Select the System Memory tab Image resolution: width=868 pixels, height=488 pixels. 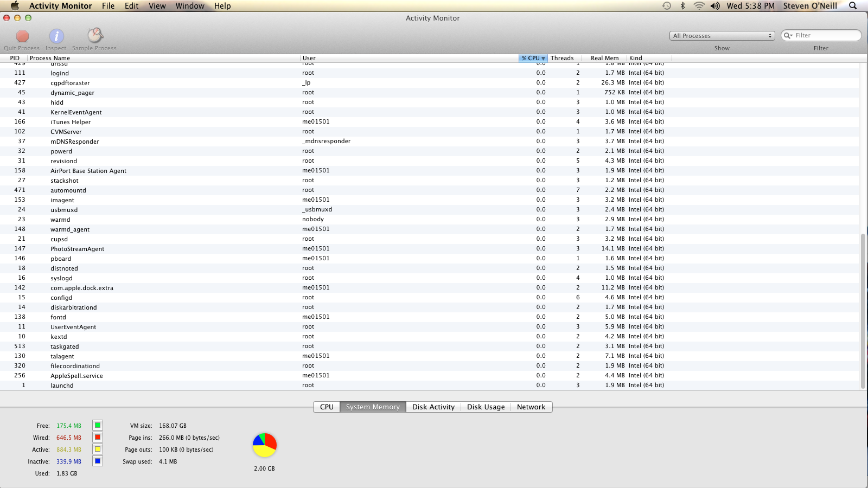click(x=373, y=407)
